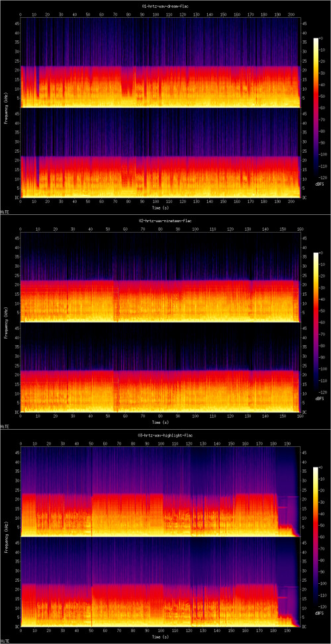Click the lower channel plot of the dream spectrogram
This screenshot has width=331, height=644.
click(160, 153)
